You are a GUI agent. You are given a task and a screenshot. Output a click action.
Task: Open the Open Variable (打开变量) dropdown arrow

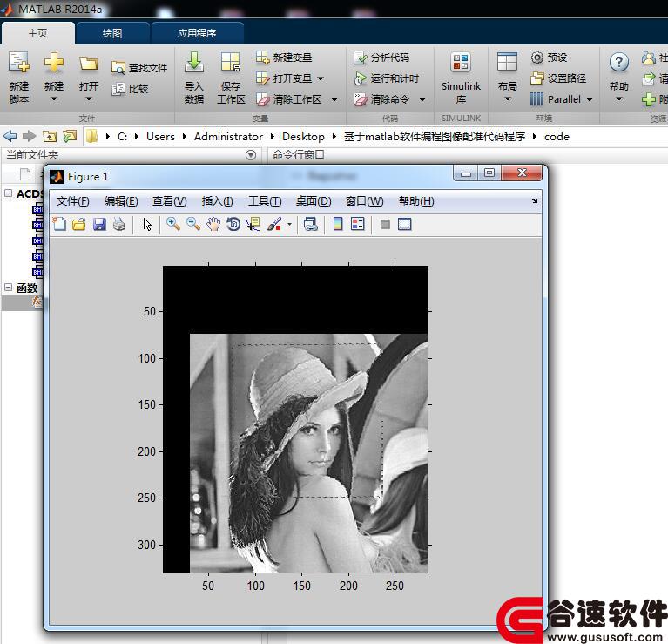click(321, 78)
